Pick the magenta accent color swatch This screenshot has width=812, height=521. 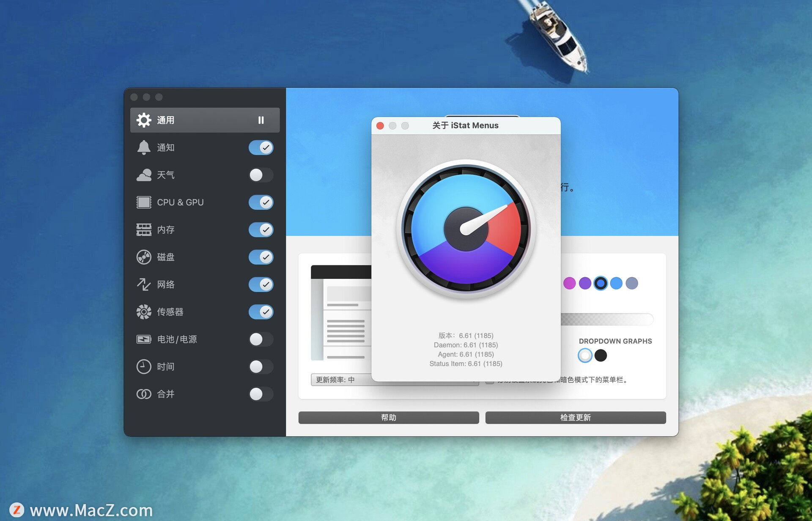click(x=570, y=283)
